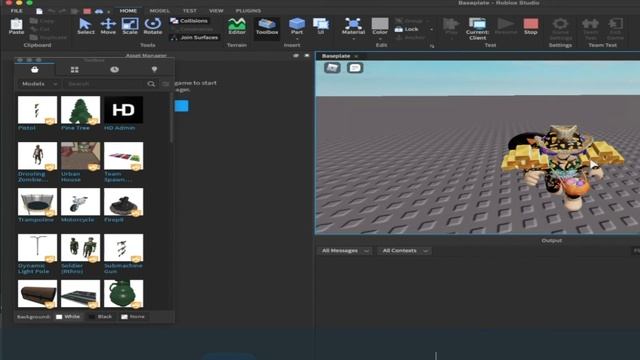The height and width of the screenshot is (360, 640).
Task: Click the Paste clipboard icon
Action: pos(16,26)
